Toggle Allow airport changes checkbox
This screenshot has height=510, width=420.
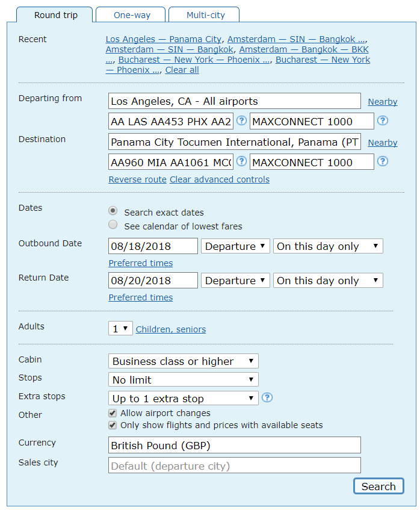coord(113,413)
